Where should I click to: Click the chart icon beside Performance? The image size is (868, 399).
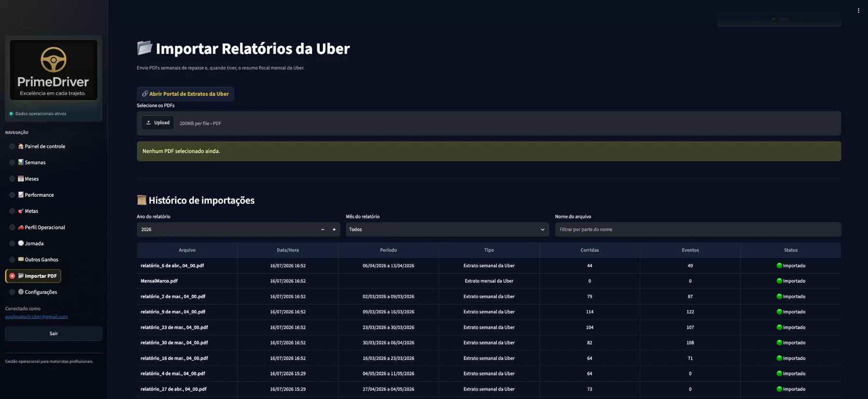pyautogui.click(x=21, y=194)
